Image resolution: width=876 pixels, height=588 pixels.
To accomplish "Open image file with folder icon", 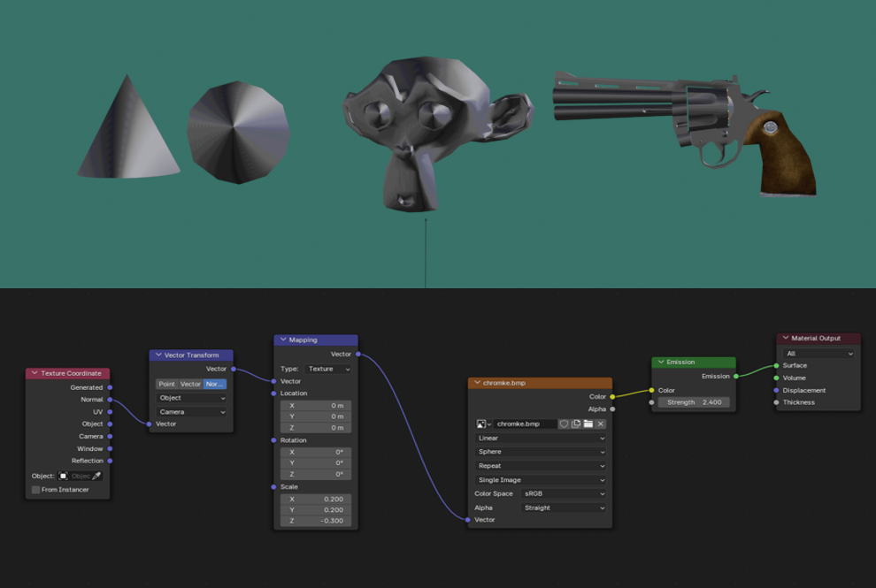I will [x=588, y=424].
